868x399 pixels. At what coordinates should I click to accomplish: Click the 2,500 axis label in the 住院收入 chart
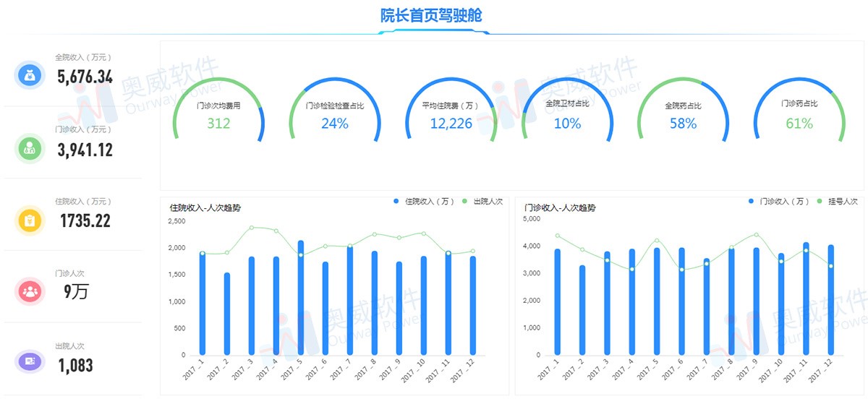(176, 221)
